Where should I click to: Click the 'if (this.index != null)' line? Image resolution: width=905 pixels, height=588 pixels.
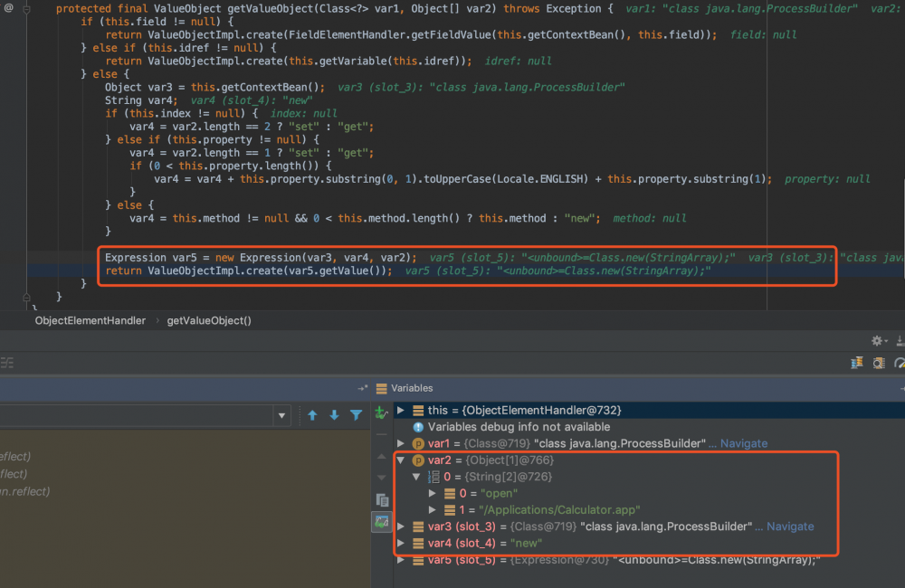tap(181, 114)
